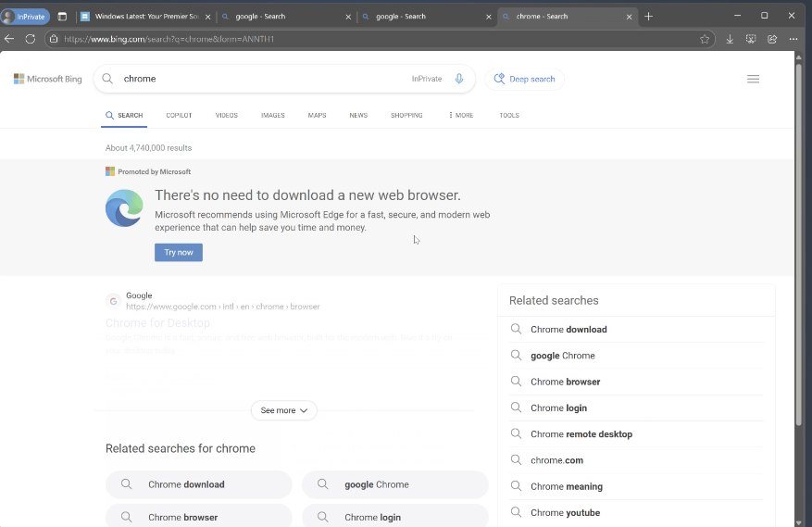Image resolution: width=812 pixels, height=527 pixels.
Task: Open the Videos search tab
Action: (226, 116)
